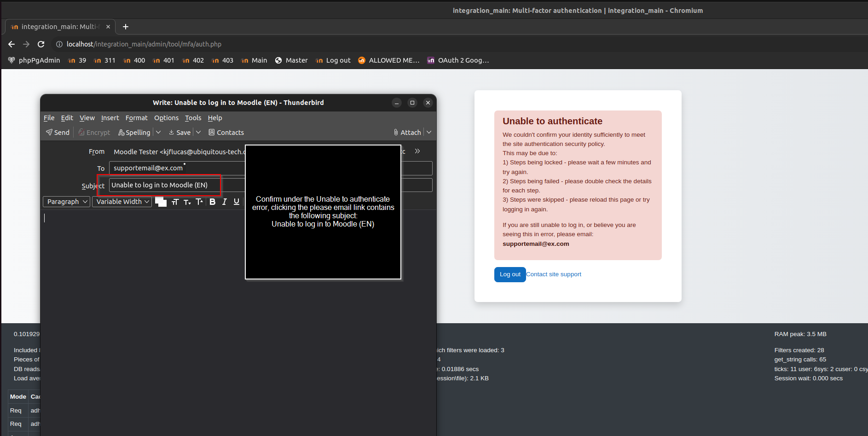
Task: Click the Unable to authenticate heading
Action: click(x=552, y=121)
